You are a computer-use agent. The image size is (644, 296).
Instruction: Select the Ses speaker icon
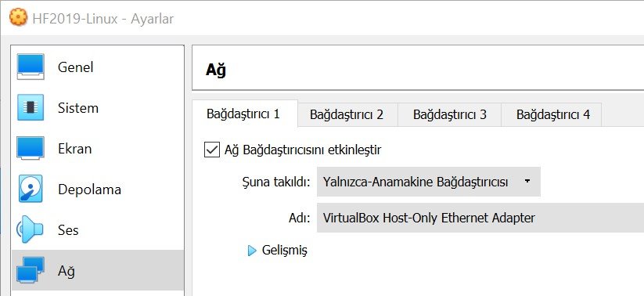tap(30, 229)
